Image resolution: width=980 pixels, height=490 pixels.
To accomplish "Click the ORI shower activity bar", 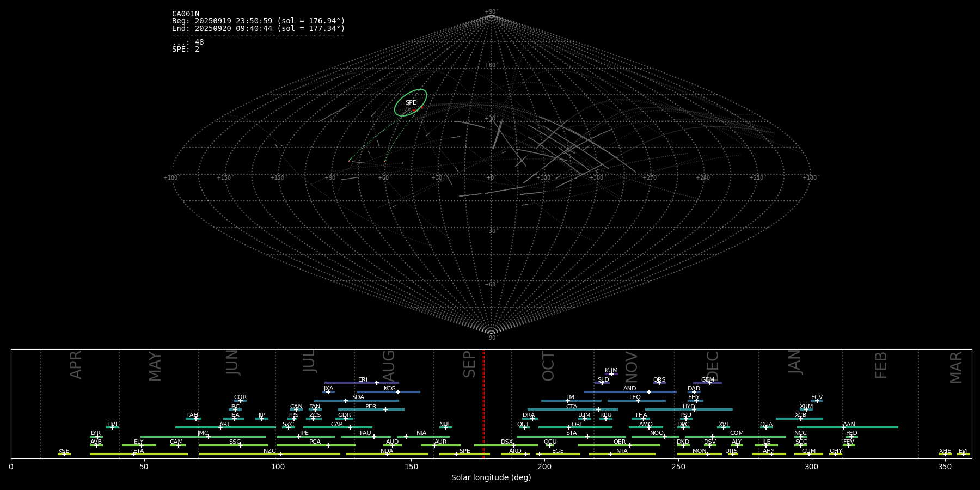I will coord(575,427).
